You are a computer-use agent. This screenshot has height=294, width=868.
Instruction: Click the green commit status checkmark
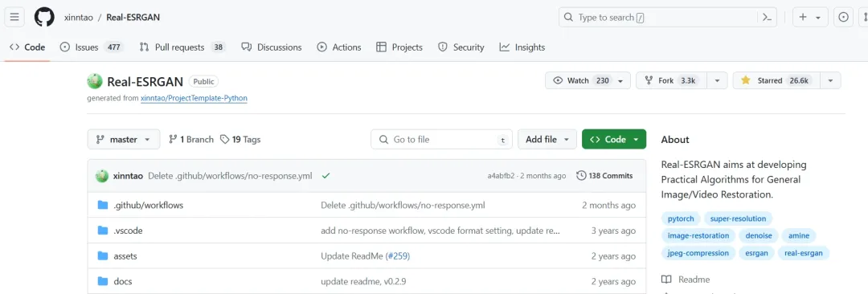[x=325, y=175]
